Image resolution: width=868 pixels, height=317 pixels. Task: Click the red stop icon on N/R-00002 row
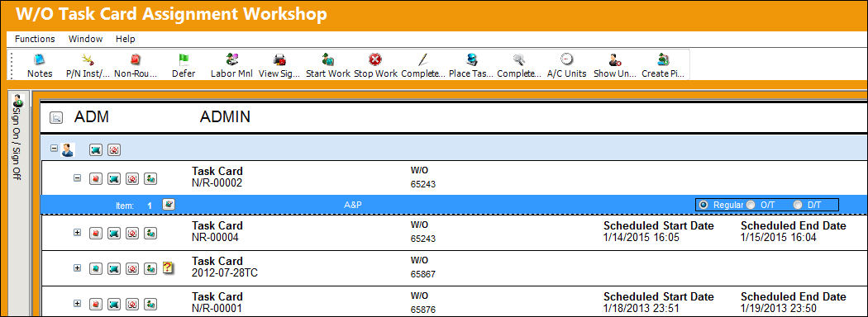[x=132, y=178]
